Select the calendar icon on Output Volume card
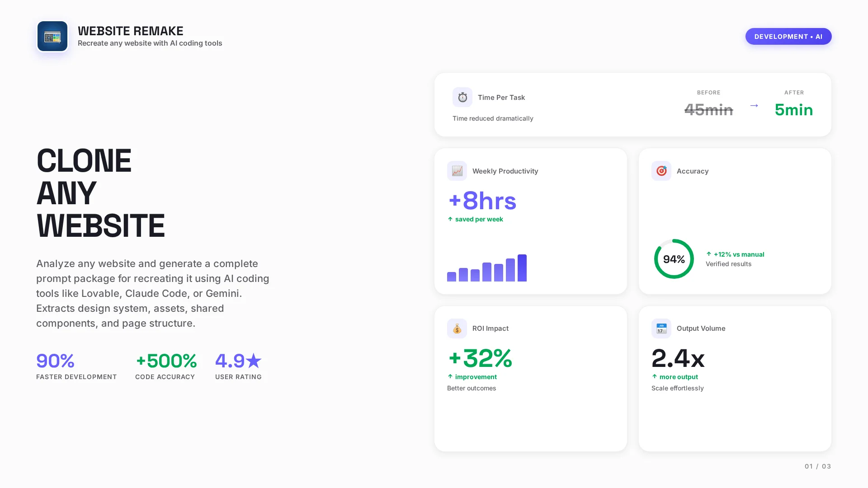The image size is (868, 488). pos(661,328)
